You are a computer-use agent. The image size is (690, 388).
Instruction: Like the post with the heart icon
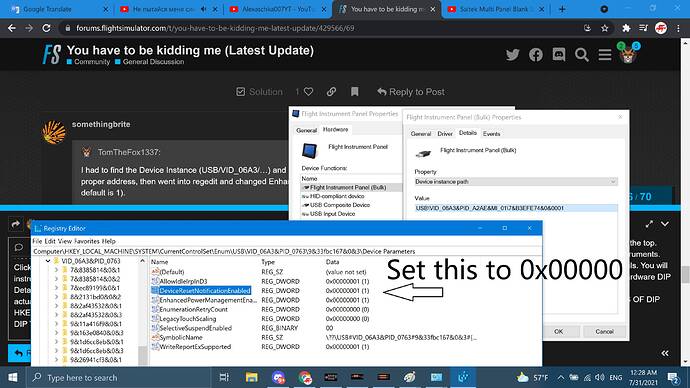(308, 92)
